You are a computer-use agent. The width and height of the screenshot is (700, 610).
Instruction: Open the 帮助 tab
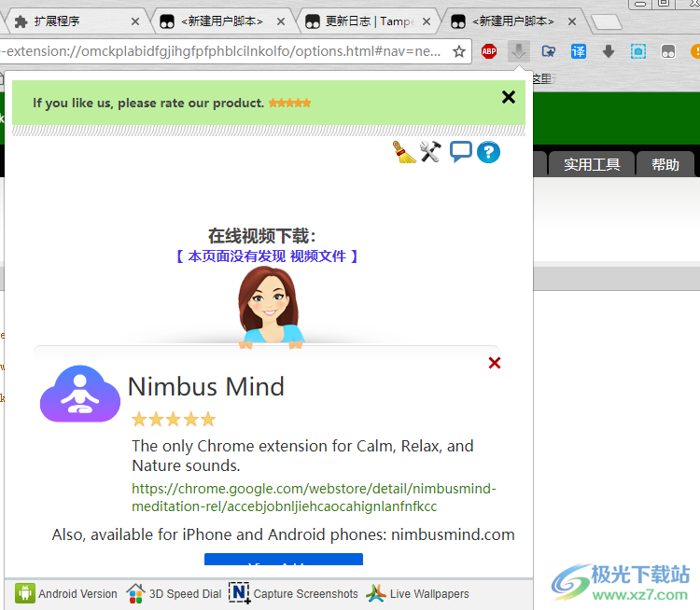[665, 165]
